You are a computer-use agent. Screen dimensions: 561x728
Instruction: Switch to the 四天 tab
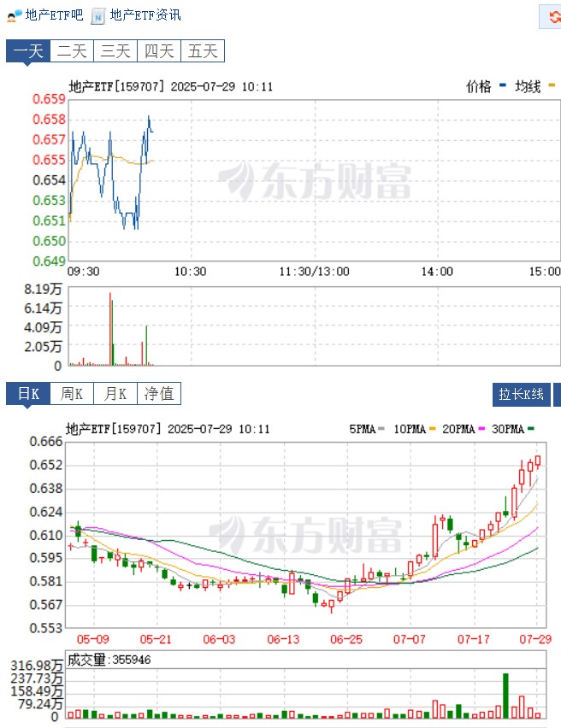pos(159,51)
